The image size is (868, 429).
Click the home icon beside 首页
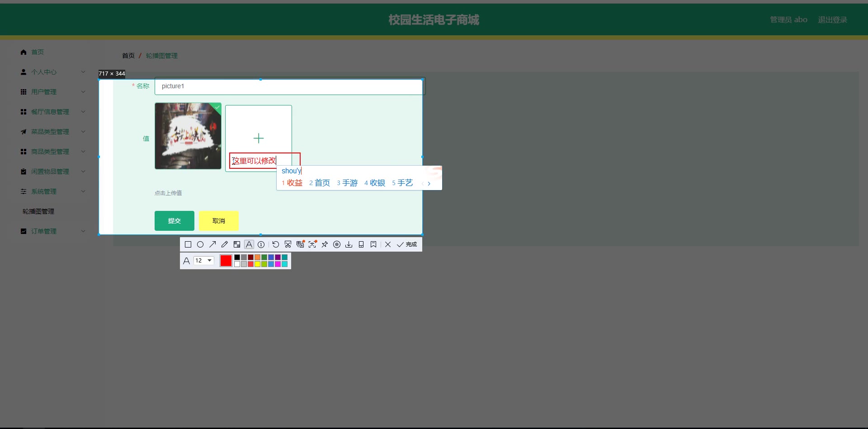click(x=24, y=52)
